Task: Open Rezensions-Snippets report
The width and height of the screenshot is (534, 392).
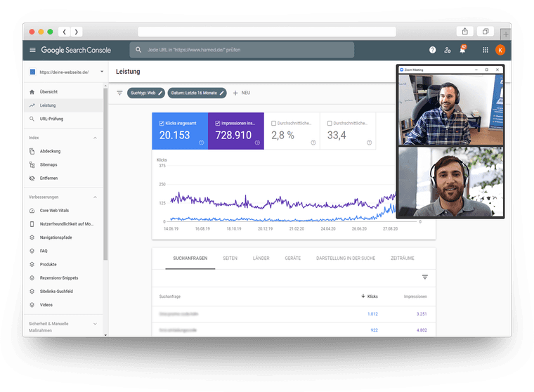Action: [x=63, y=278]
